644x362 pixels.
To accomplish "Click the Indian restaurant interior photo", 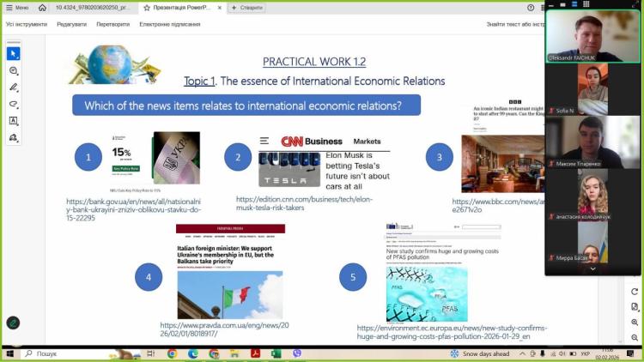I will pyautogui.click(x=503, y=164).
